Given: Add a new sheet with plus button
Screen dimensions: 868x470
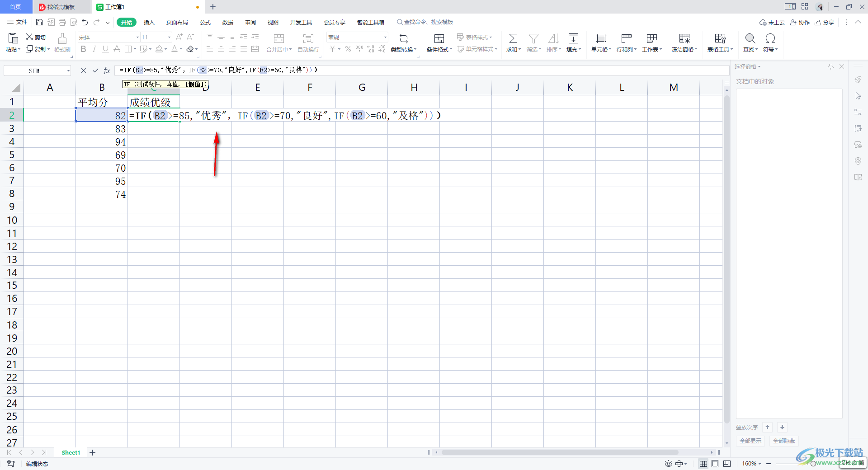Looking at the screenshot, I should pyautogui.click(x=93, y=452).
